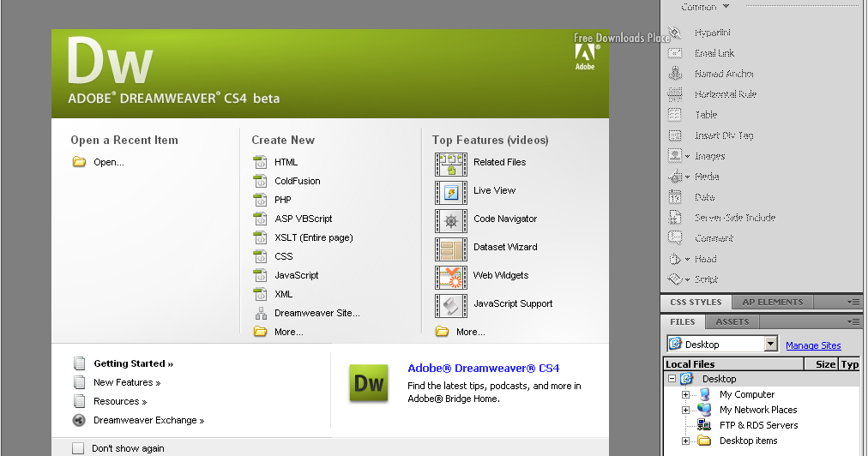This screenshot has width=868, height=456.
Task: Click the ASP VBScript file icon
Action: [260, 219]
